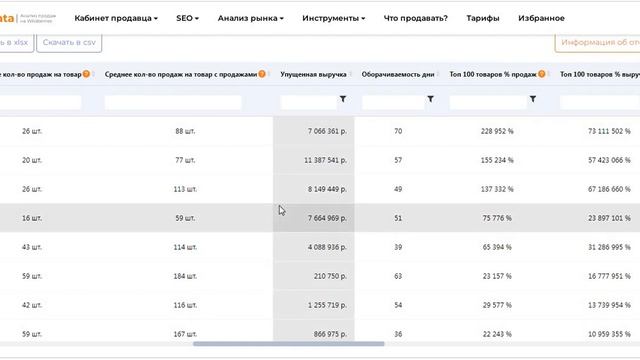Focus the Упущенная выручка filter input
Image resolution: width=640 pixels, height=360 pixels.
tap(309, 102)
